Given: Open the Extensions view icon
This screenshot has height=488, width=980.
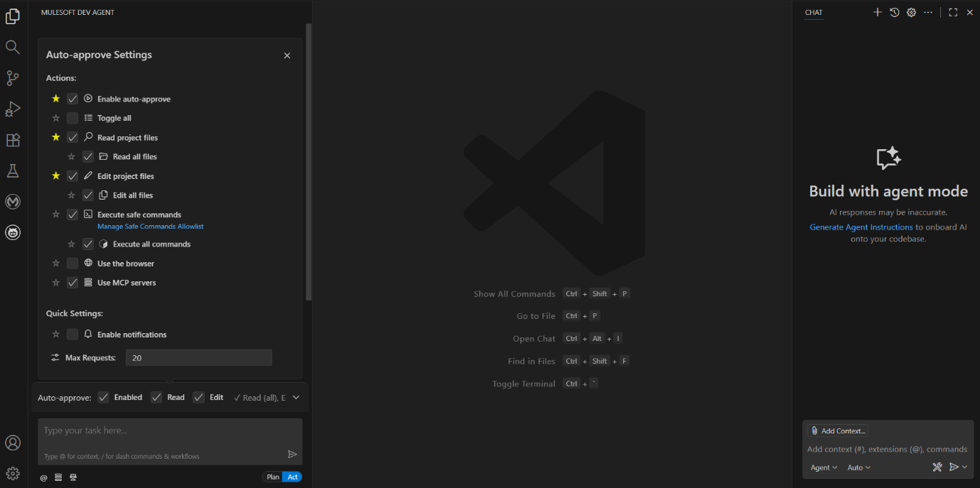Looking at the screenshot, I should coord(13,140).
